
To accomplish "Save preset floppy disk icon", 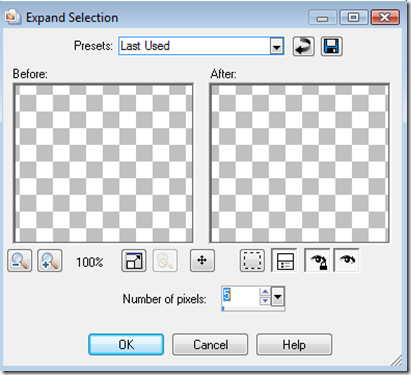I will pyautogui.click(x=332, y=46).
